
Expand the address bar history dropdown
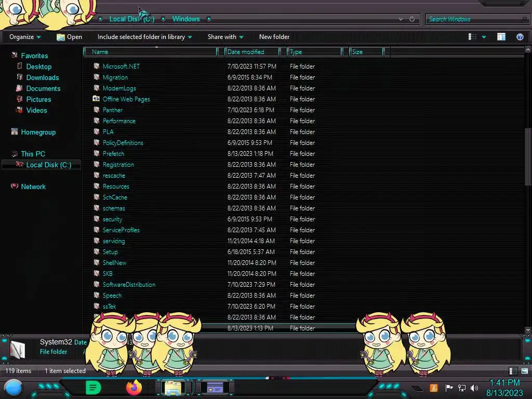tap(401, 19)
